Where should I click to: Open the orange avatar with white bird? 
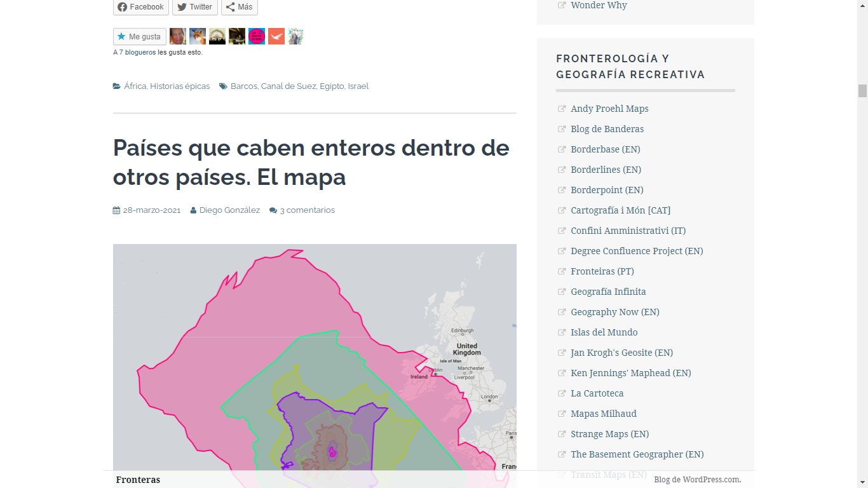(x=276, y=36)
